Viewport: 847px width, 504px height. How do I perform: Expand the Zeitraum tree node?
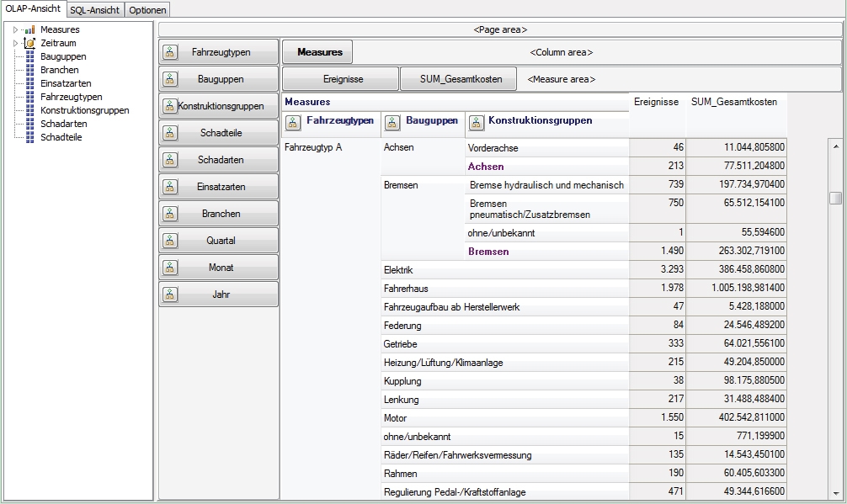click(15, 43)
